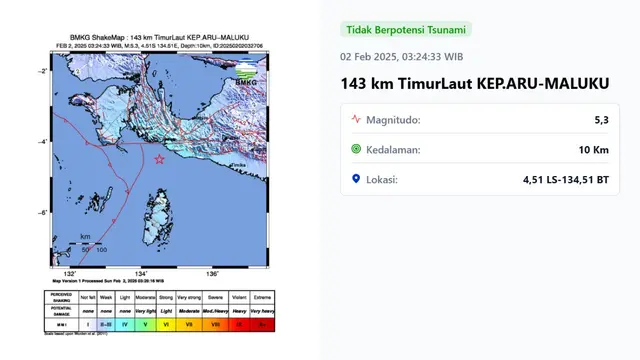Click the coordinates '4,51 LS-134,51 BT'
640x360 pixels.
(x=566, y=180)
